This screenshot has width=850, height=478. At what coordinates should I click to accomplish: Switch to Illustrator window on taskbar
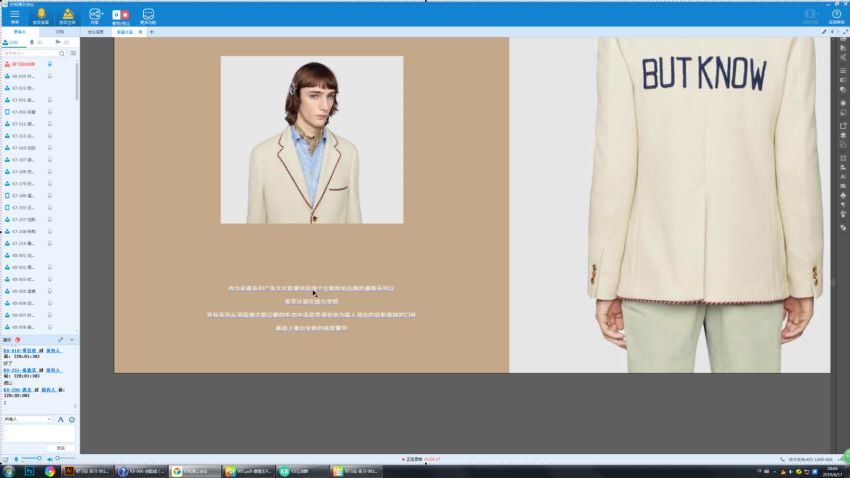coord(87,471)
